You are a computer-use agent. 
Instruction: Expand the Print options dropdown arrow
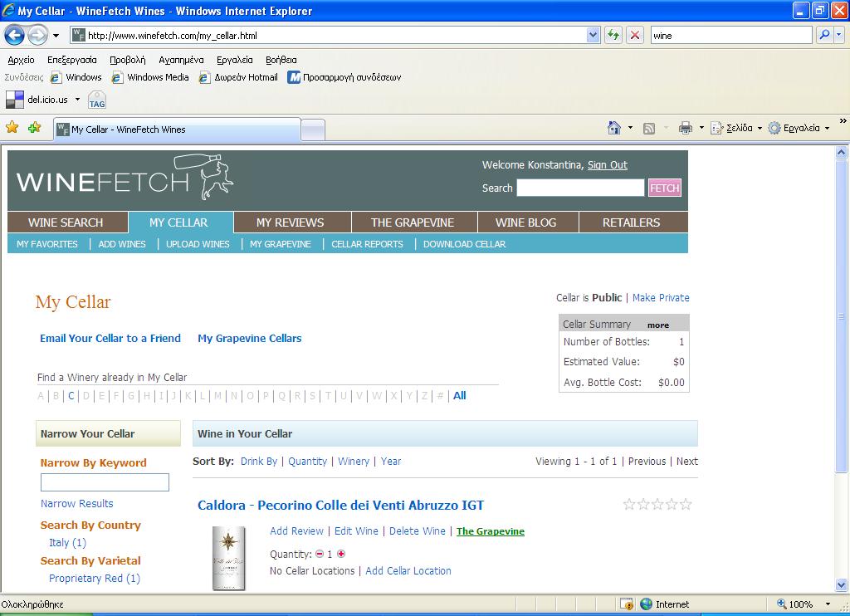click(701, 128)
